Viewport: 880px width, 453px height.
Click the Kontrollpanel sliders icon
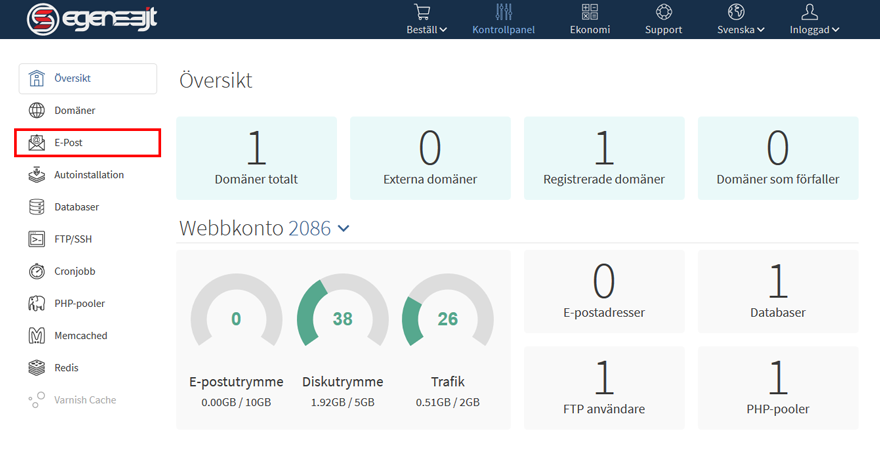click(503, 12)
